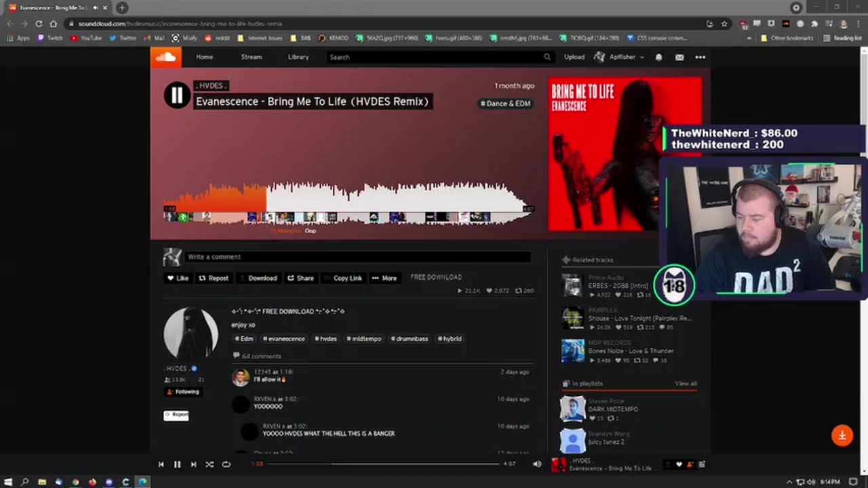Open the Share dialog
Viewport: 868px width, 488px height.
pyautogui.click(x=300, y=278)
